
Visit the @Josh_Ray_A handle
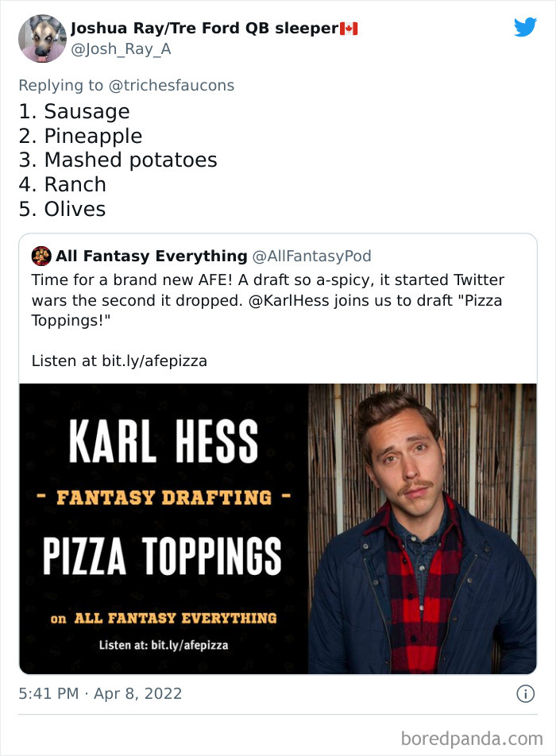(121, 49)
